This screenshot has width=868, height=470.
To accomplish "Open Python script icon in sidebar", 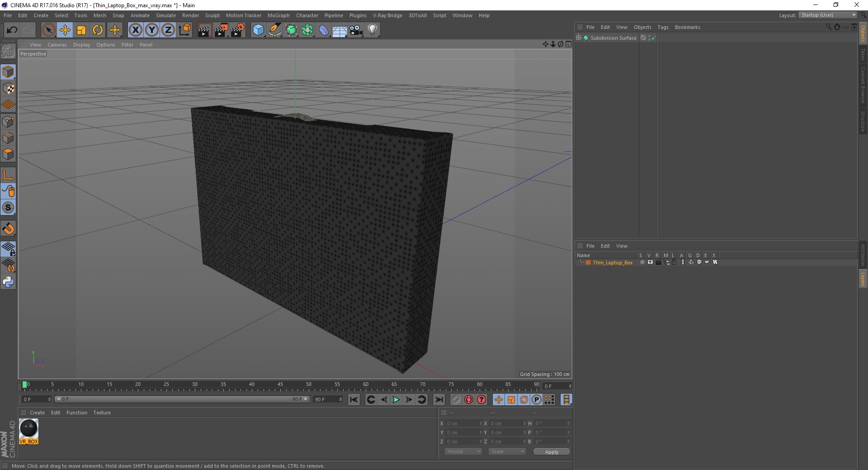I will coord(8,282).
